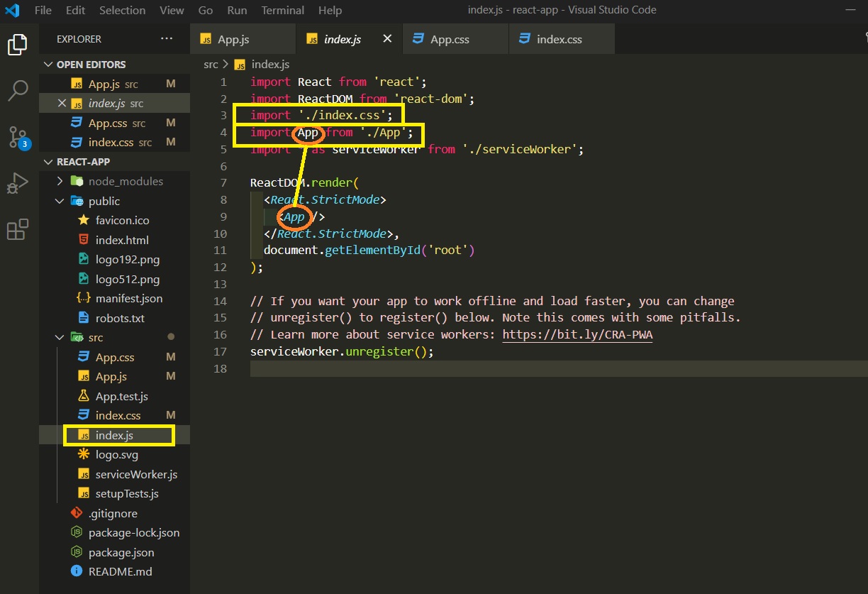The image size is (868, 594).
Task: Open the Terminal menu
Action: [x=283, y=10]
